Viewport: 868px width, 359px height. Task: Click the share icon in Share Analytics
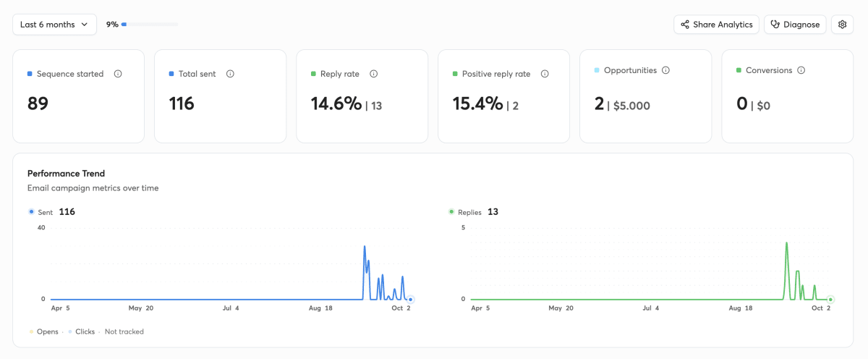685,24
